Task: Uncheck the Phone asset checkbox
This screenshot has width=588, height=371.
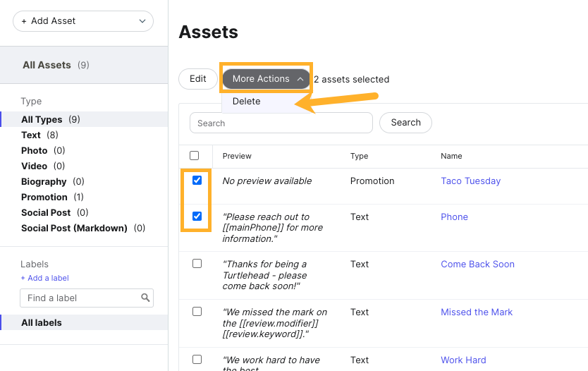Action: 197,217
